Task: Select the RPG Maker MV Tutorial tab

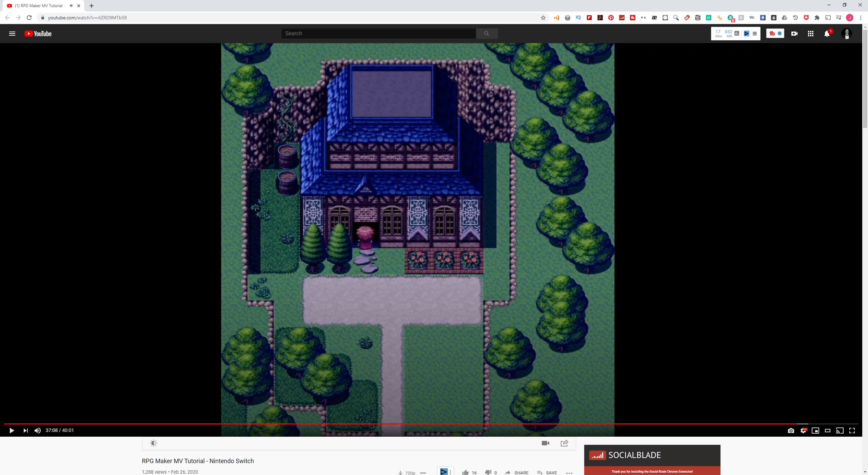Action: pos(42,6)
